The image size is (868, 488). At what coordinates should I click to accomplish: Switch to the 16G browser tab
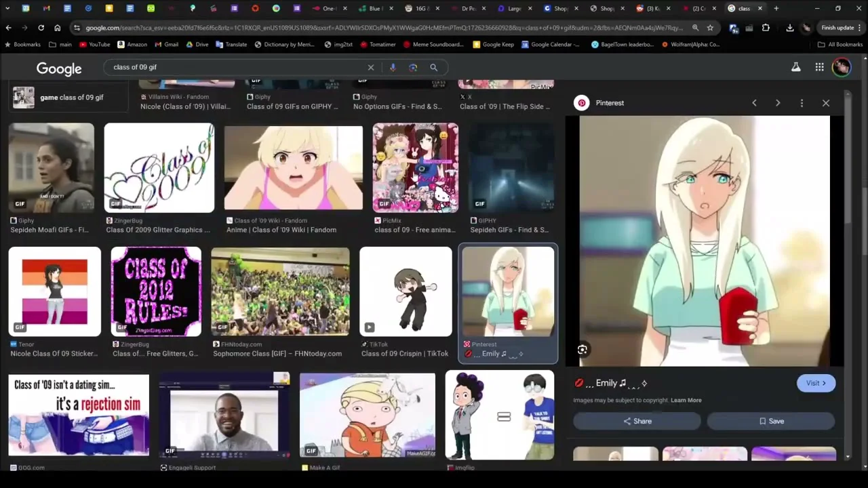[x=421, y=8]
